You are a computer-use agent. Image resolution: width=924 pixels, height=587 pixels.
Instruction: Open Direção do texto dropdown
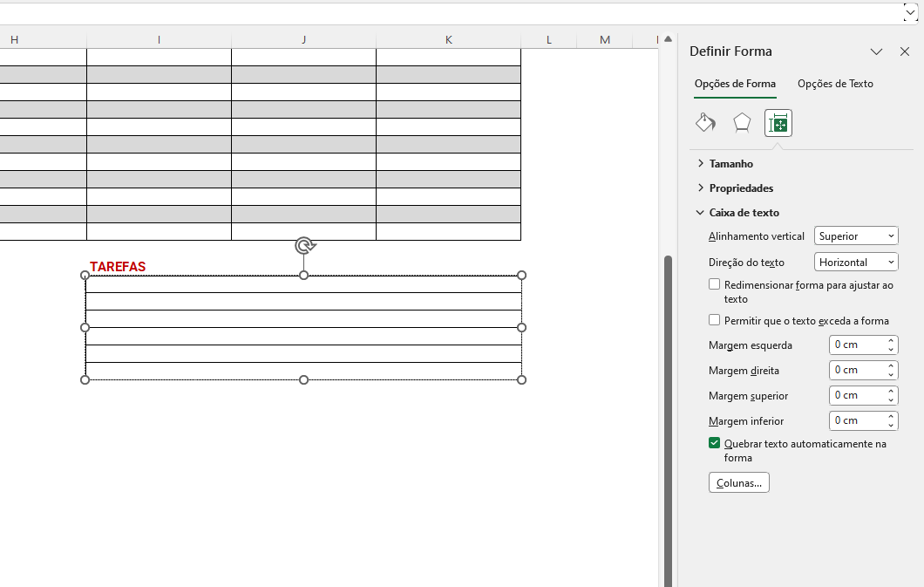[856, 262]
